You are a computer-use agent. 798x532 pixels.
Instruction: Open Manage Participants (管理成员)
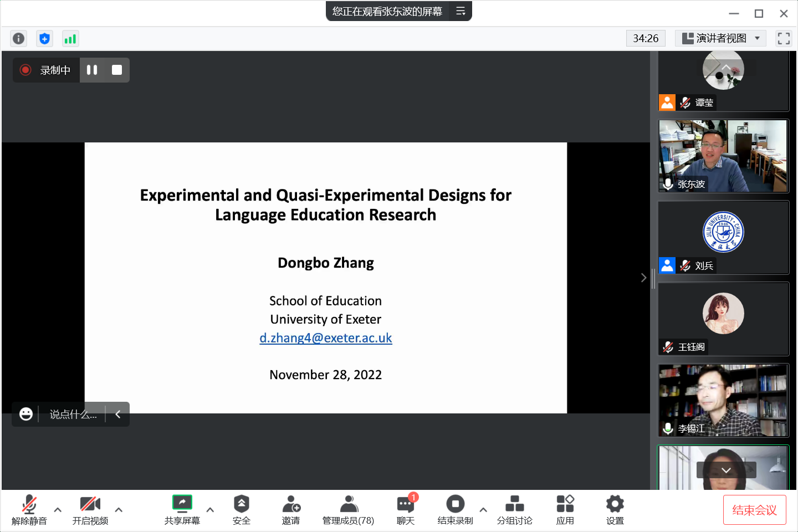tap(348, 510)
